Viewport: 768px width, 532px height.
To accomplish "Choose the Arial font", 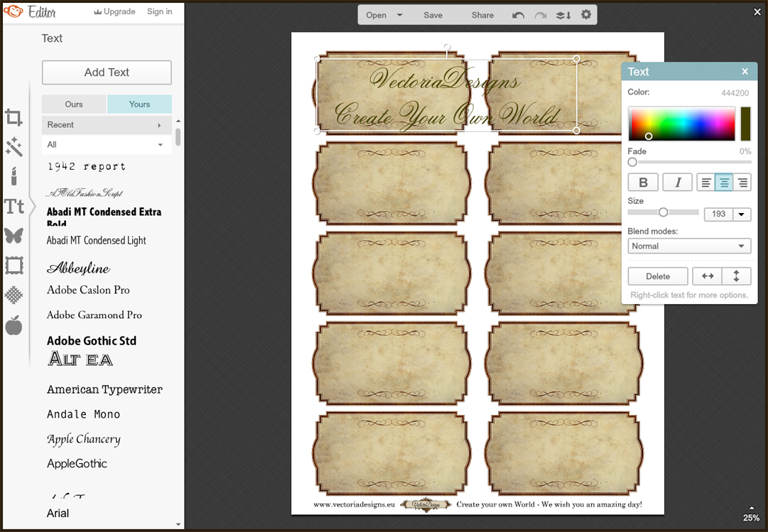I will (58, 513).
